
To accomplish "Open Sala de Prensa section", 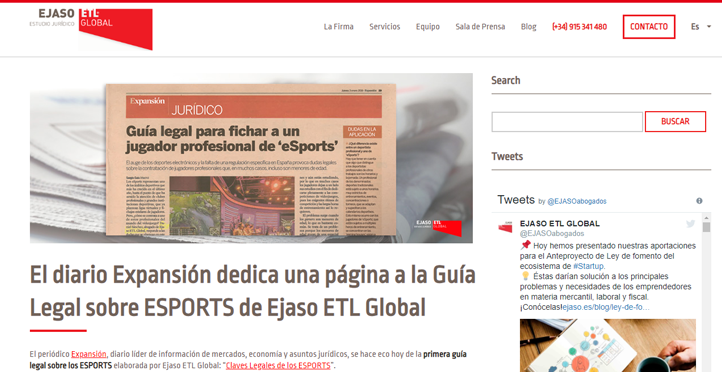I will click(480, 27).
